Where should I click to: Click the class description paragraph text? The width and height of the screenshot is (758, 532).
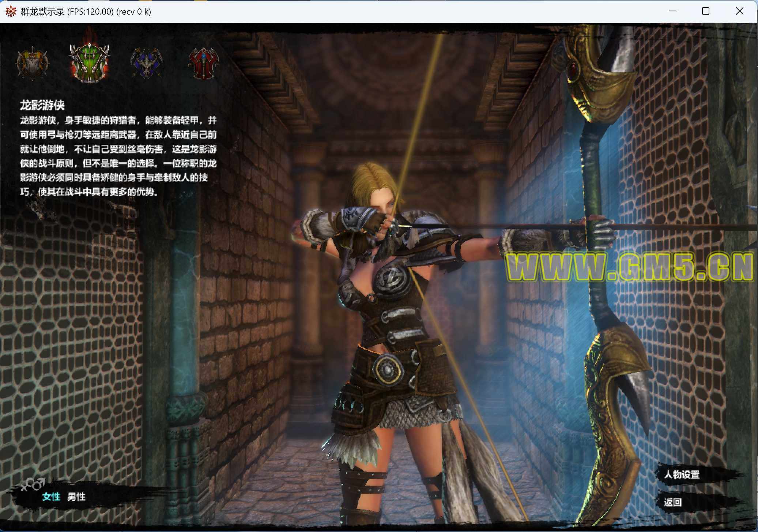point(118,156)
